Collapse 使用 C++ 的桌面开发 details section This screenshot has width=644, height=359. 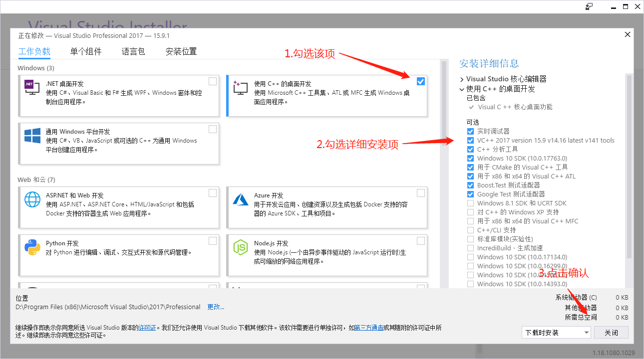coord(462,89)
